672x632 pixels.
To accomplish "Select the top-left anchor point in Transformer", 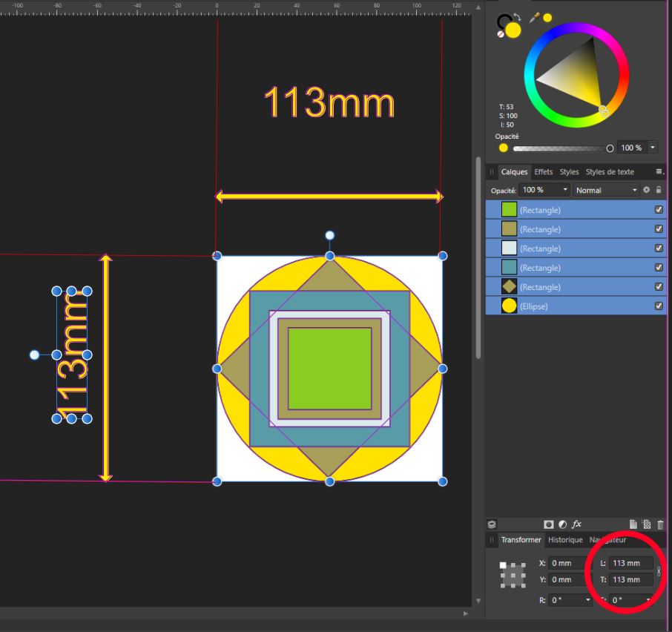I will point(503,565).
